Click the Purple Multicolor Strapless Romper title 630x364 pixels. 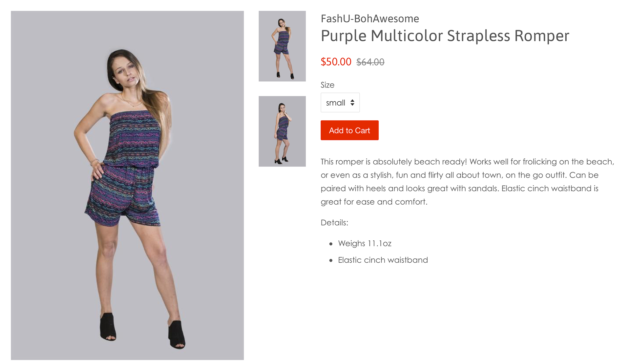[x=445, y=36]
